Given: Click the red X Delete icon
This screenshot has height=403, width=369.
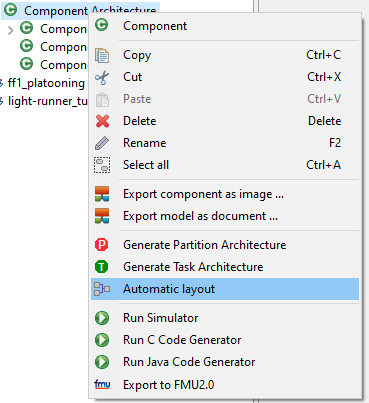Looking at the screenshot, I should pyautogui.click(x=102, y=121).
